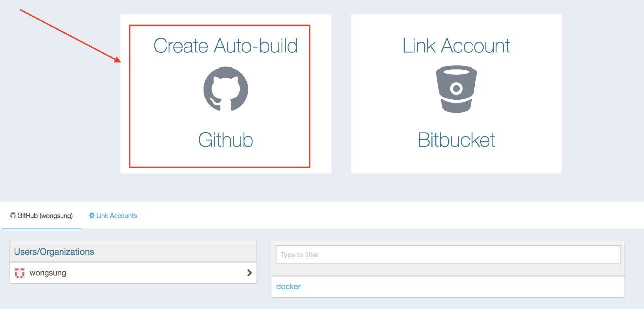
Task: Click the GitHub logo on the wongsung tab
Action: (12, 215)
